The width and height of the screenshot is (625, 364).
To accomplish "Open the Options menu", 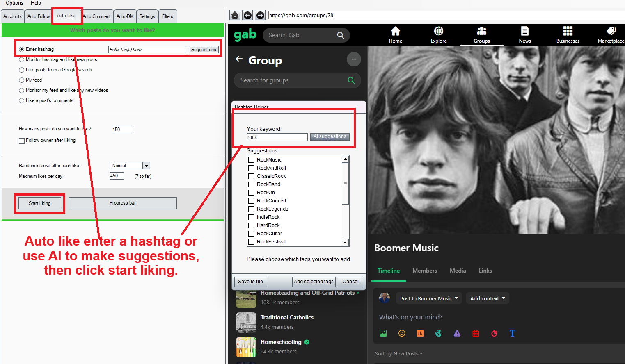I will coord(14,3).
